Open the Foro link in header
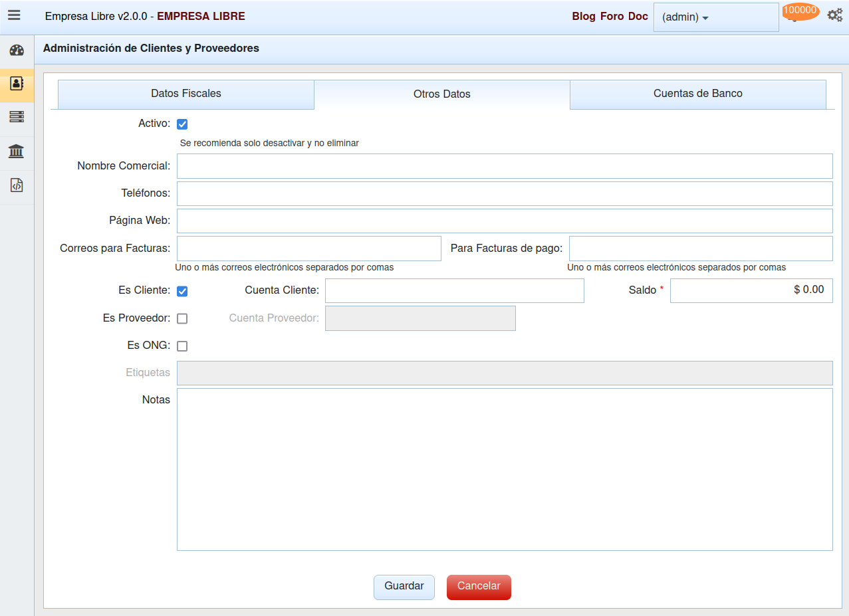This screenshot has width=849, height=616. 612,17
